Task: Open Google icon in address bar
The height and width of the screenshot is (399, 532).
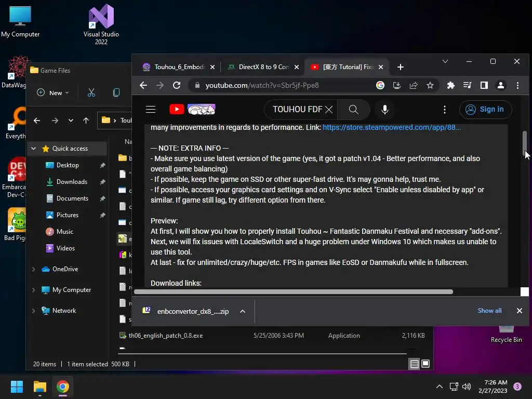Action: point(380,85)
